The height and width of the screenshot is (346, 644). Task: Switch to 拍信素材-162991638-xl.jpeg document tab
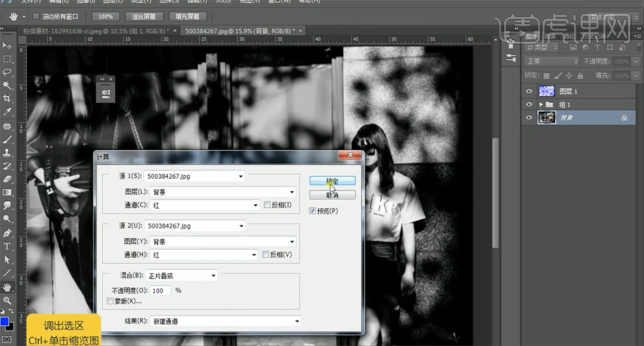(x=96, y=31)
